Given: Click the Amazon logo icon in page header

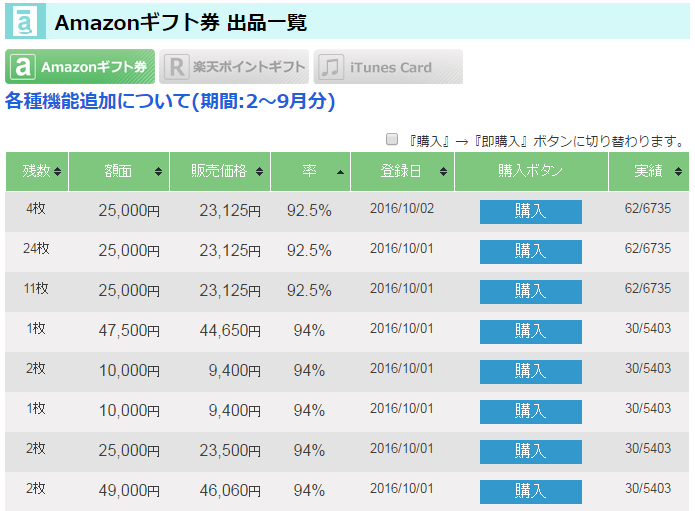Looking at the screenshot, I should point(25,21).
